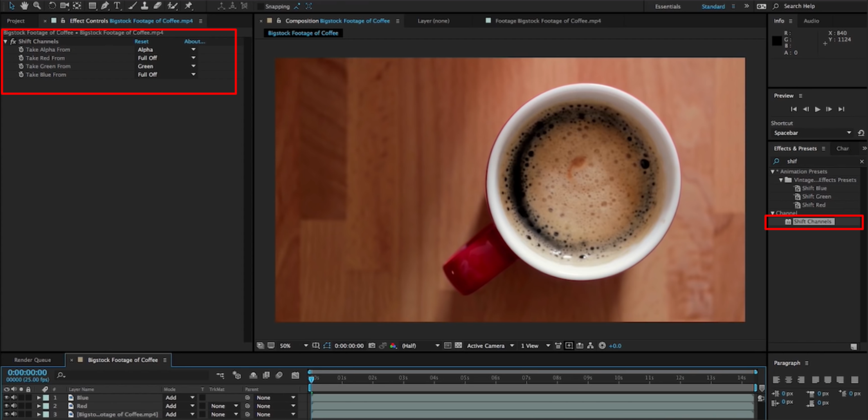The height and width of the screenshot is (420, 868).
Task: Pick the Clone Stamp tool
Action: (144, 6)
